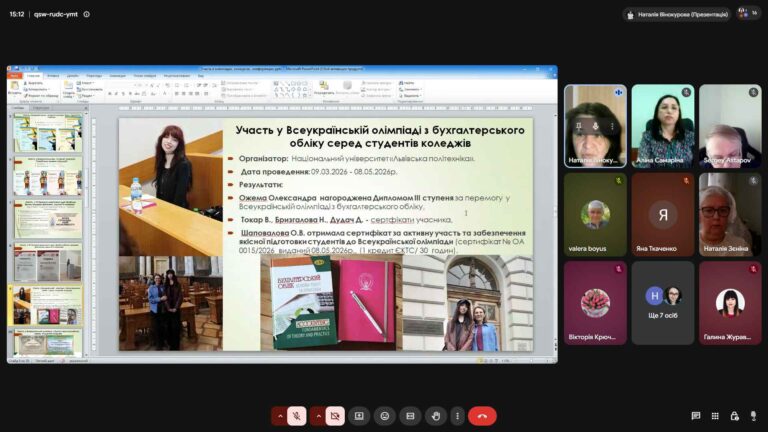The image size is (768, 432).
Task: Select the Алина Самаріна video tile
Action: (x=663, y=126)
